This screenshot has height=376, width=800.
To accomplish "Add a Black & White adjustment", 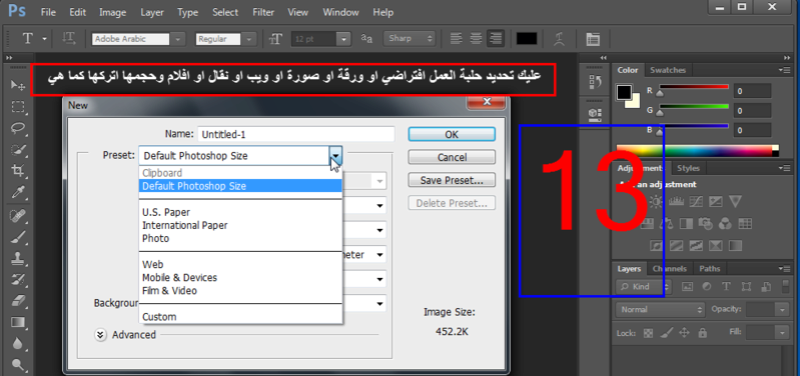I will pos(686,223).
